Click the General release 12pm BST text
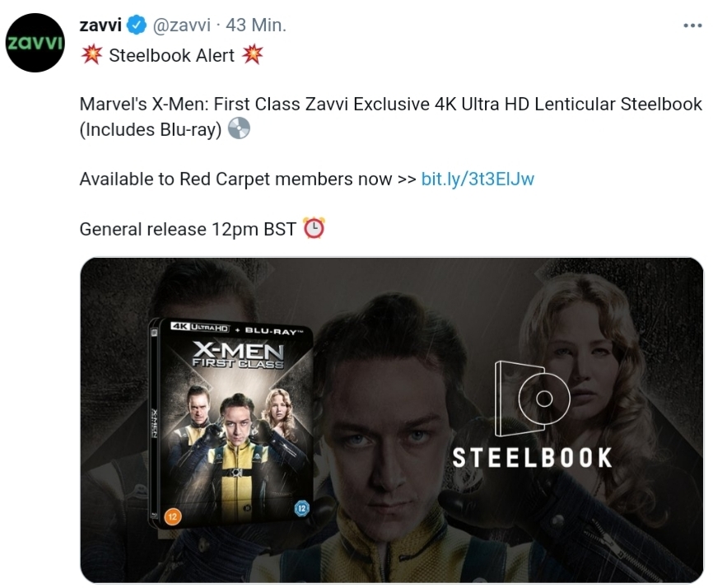The width and height of the screenshot is (713, 588). tap(188, 229)
